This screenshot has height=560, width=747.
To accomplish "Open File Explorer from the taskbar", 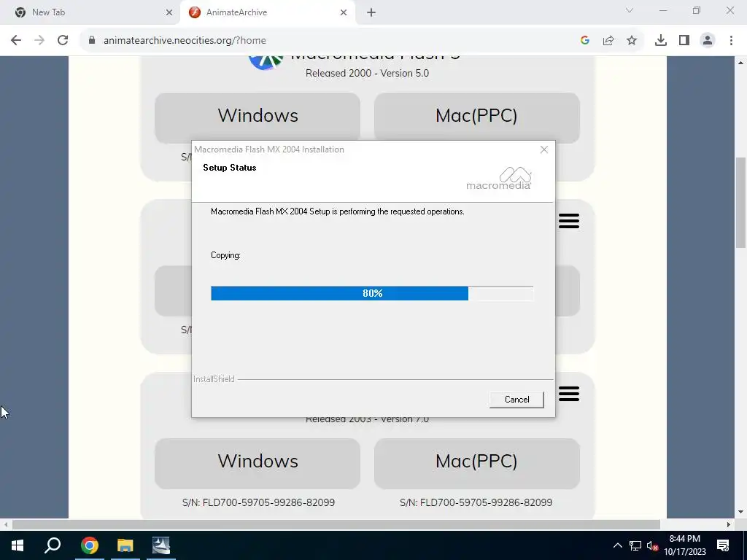I will [x=125, y=545].
